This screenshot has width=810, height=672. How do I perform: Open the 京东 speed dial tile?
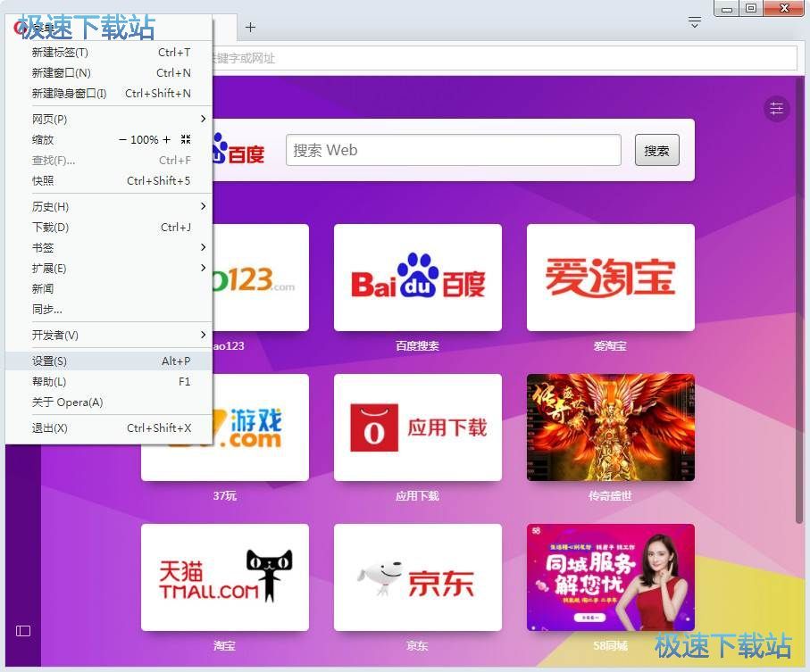pos(418,577)
